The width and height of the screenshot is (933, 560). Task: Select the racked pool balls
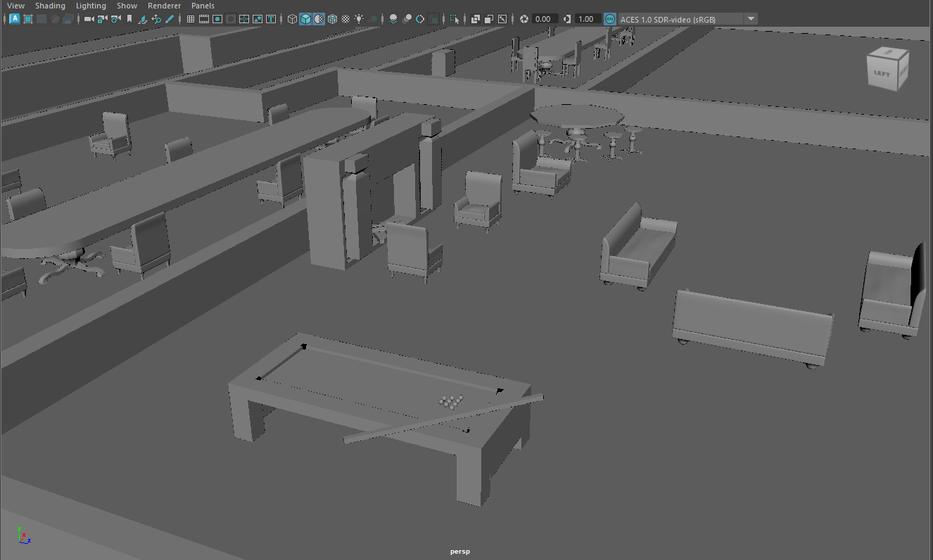451,401
